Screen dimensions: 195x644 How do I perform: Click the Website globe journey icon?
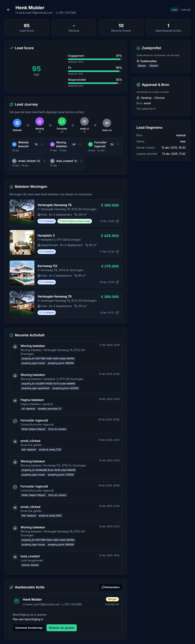pyautogui.click(x=17, y=123)
